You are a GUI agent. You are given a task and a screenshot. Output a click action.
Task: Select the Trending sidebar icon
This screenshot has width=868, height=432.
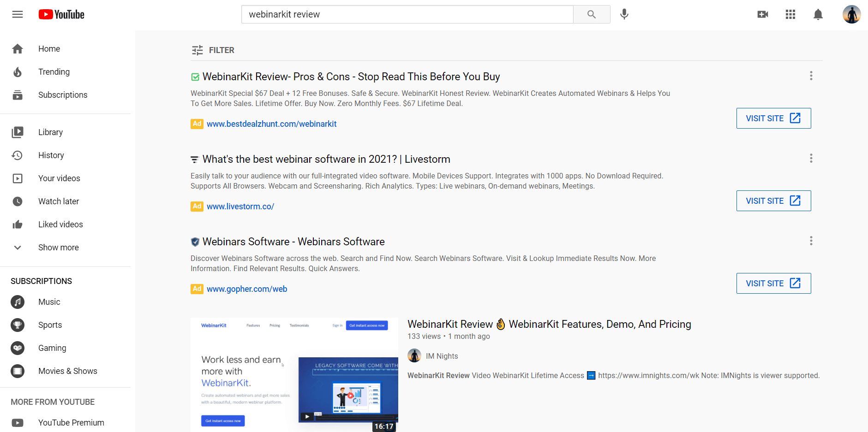point(17,72)
